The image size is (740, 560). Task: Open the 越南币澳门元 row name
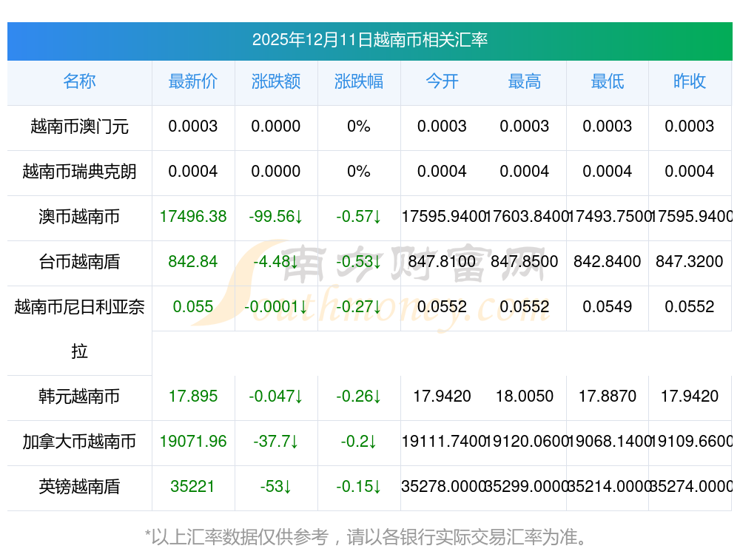[79, 126]
